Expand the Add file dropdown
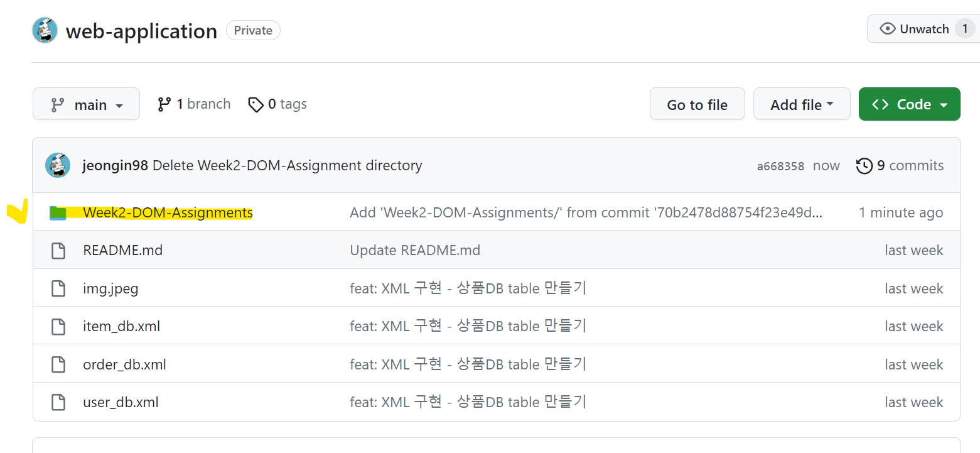 coord(802,104)
